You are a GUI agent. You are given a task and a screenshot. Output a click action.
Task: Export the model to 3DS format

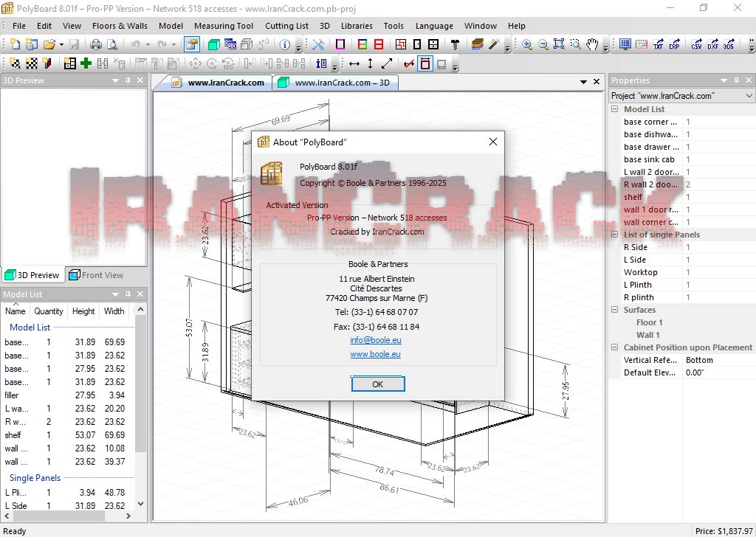pyautogui.click(x=728, y=44)
